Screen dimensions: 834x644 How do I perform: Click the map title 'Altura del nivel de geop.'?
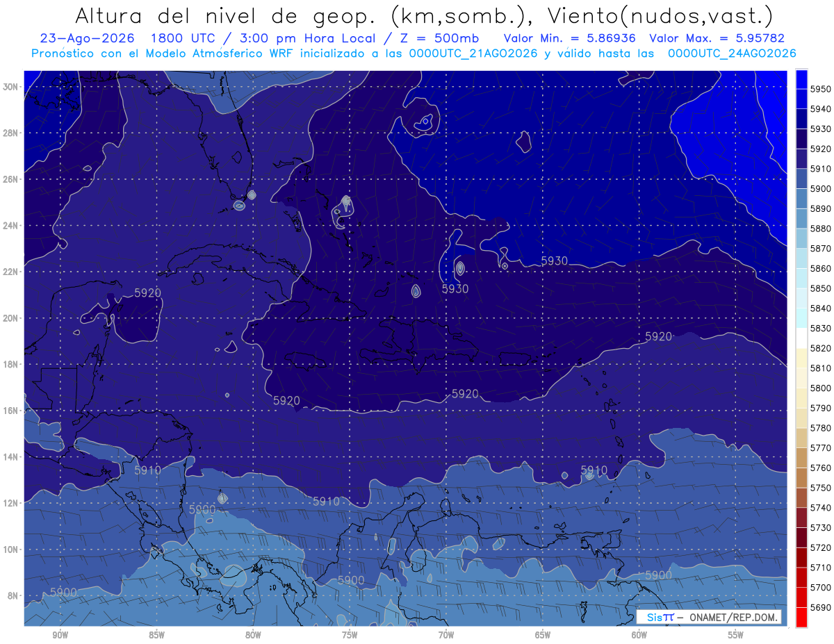[224, 15]
